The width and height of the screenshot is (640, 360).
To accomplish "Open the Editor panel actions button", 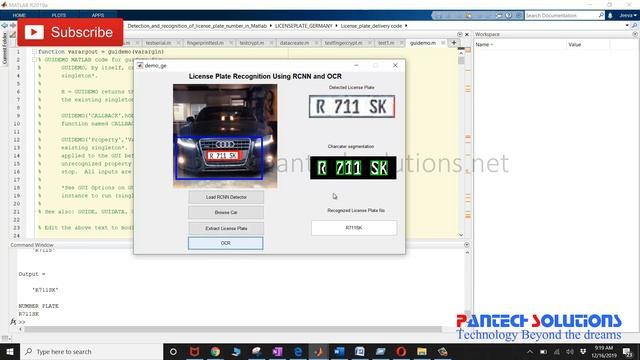I will (460, 34).
